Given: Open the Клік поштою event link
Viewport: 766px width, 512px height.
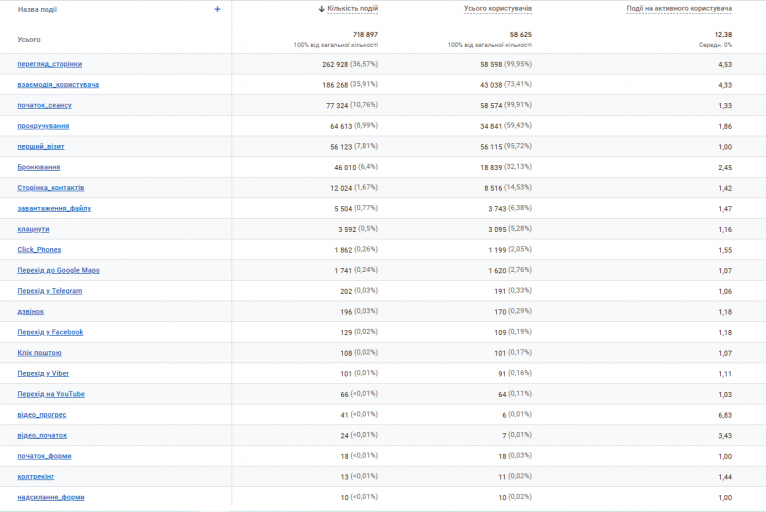Looking at the screenshot, I should coord(40,353).
